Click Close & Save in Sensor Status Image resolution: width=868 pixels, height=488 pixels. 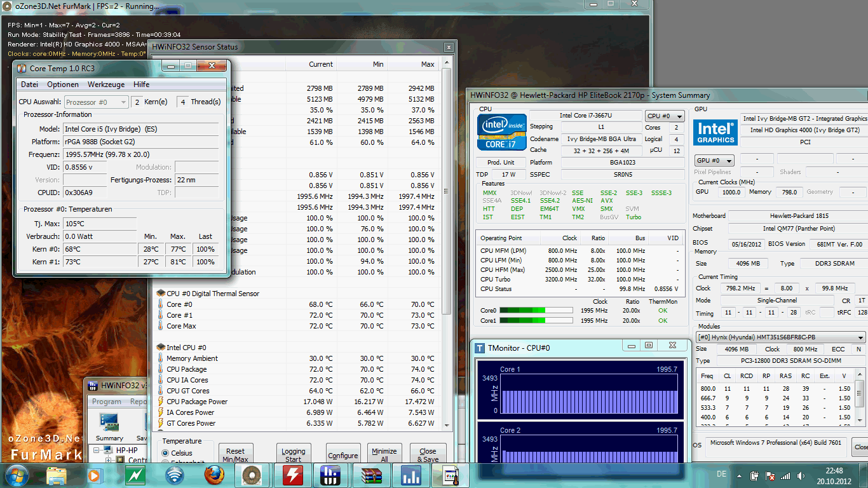428,454
